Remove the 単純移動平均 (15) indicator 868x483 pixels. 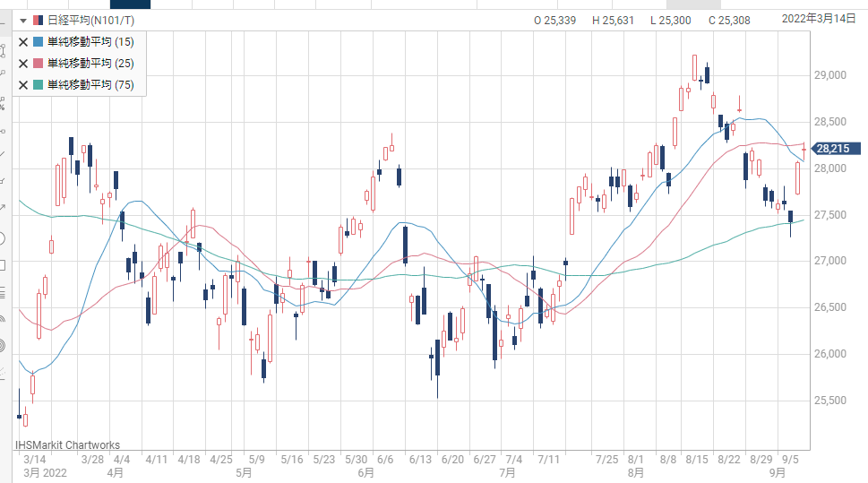click(23, 41)
